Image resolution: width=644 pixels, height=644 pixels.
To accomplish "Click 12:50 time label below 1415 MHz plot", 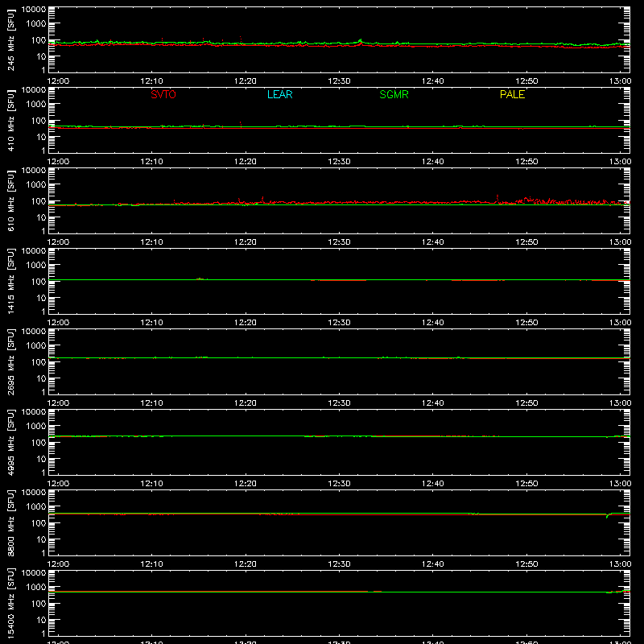I will coord(526,323).
